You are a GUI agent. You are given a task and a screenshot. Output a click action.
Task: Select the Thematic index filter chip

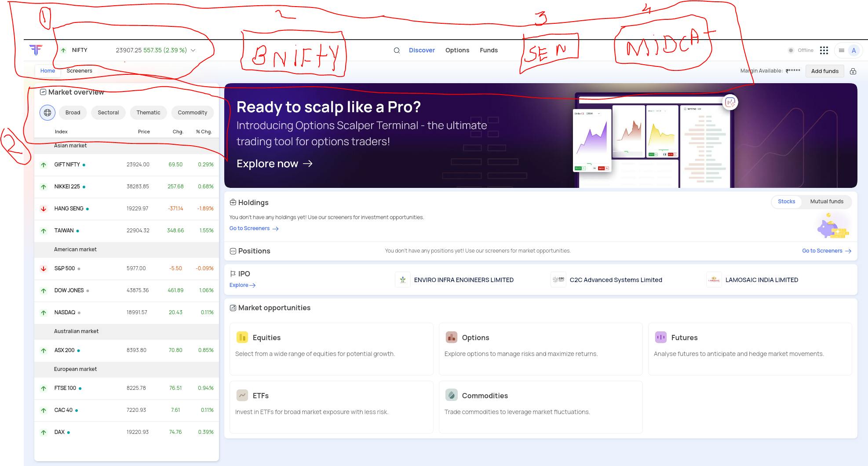point(148,113)
